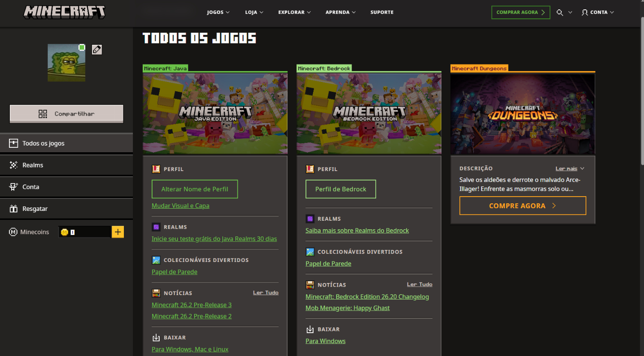Open the Conta account dropdown in header
This screenshot has height=356, width=644.
pyautogui.click(x=598, y=13)
